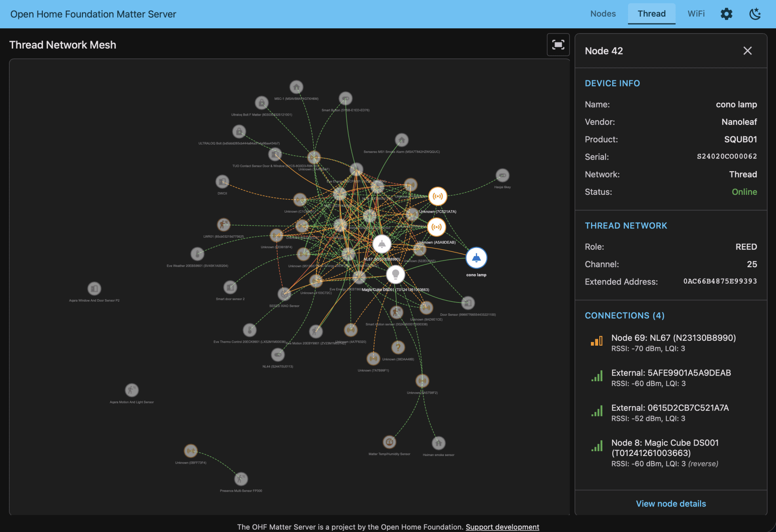The width and height of the screenshot is (776, 532).
Task: Open the Support development link
Action: point(502,527)
